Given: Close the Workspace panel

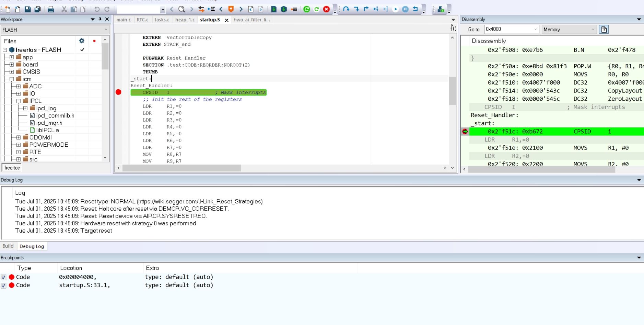Looking at the screenshot, I should pyautogui.click(x=107, y=19).
